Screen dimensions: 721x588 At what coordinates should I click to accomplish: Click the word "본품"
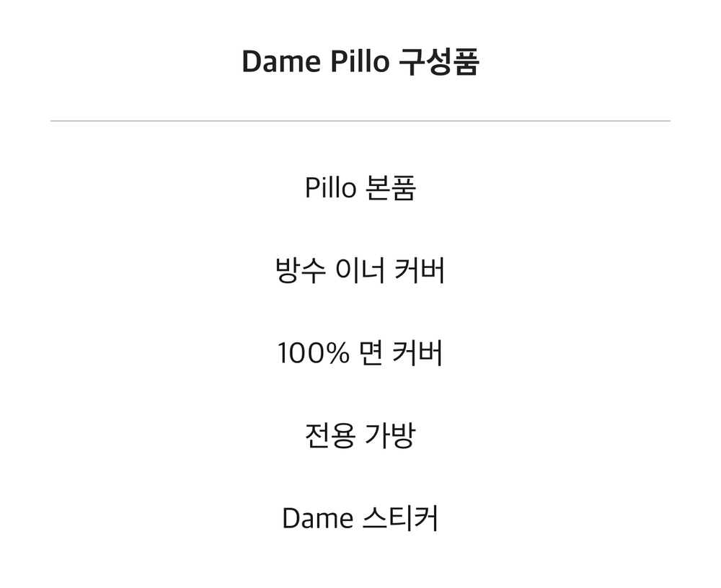coord(391,187)
